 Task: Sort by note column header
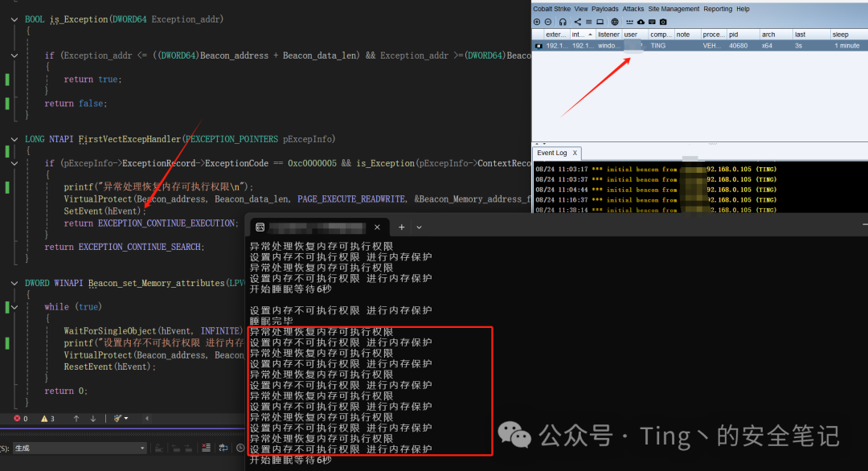[x=687, y=35]
